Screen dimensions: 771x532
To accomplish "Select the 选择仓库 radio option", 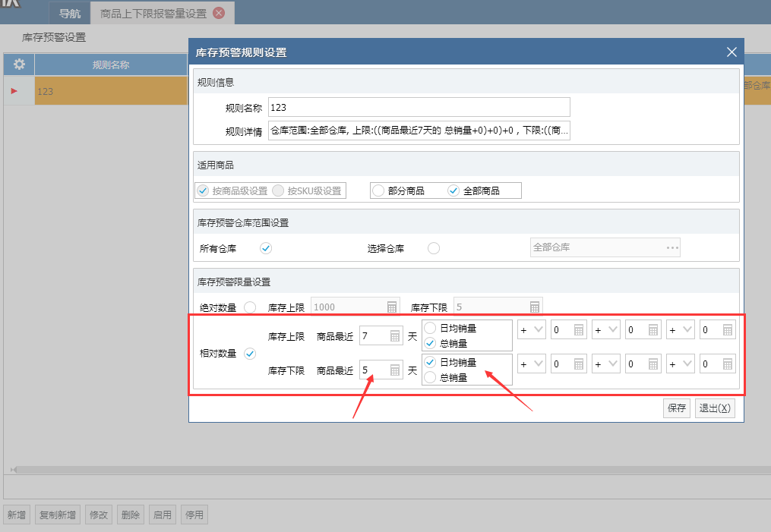I will click(x=434, y=248).
